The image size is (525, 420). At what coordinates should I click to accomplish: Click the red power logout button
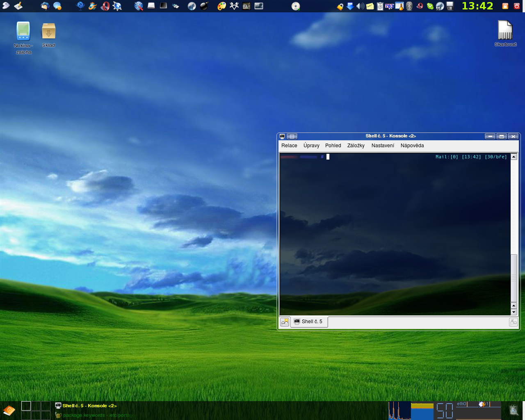517,6
